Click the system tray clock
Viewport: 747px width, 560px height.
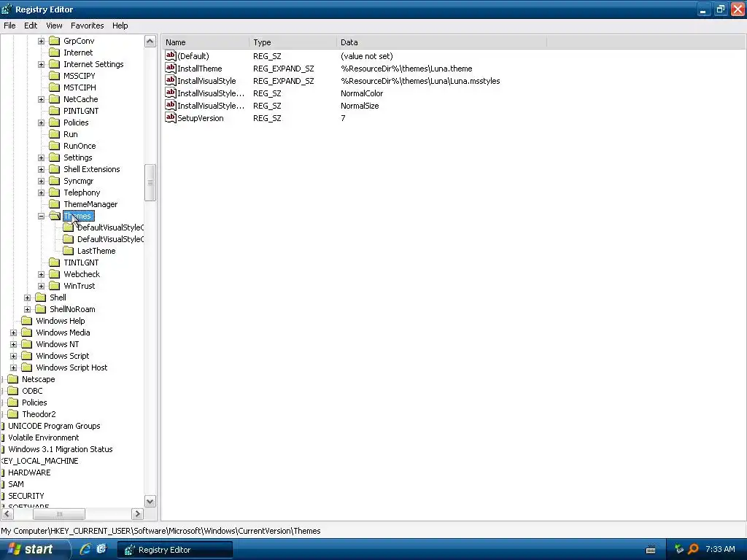pos(720,549)
